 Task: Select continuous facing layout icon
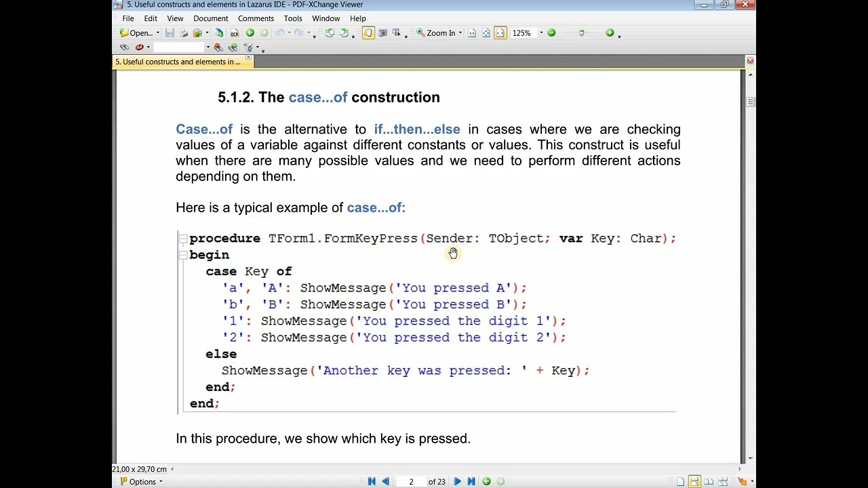click(723, 481)
